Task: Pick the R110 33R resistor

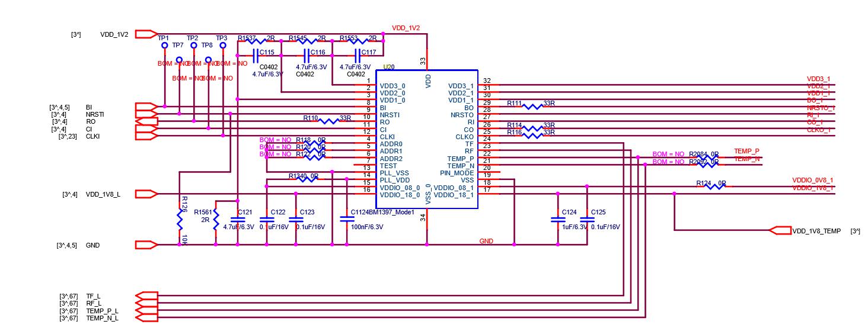Action: pos(328,121)
